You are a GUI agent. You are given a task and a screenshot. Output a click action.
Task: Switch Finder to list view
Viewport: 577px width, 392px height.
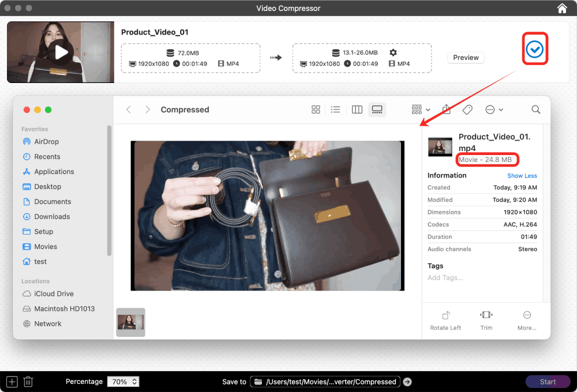[335, 110]
